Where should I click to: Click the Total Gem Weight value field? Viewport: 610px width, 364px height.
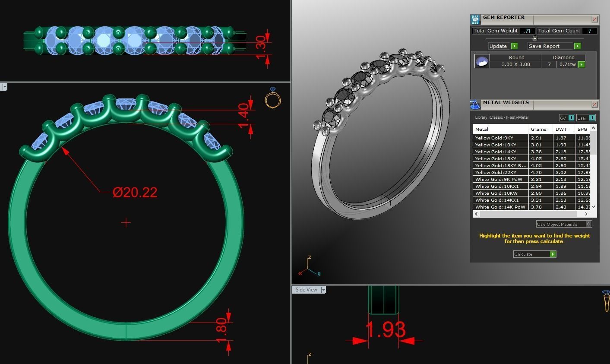click(528, 31)
